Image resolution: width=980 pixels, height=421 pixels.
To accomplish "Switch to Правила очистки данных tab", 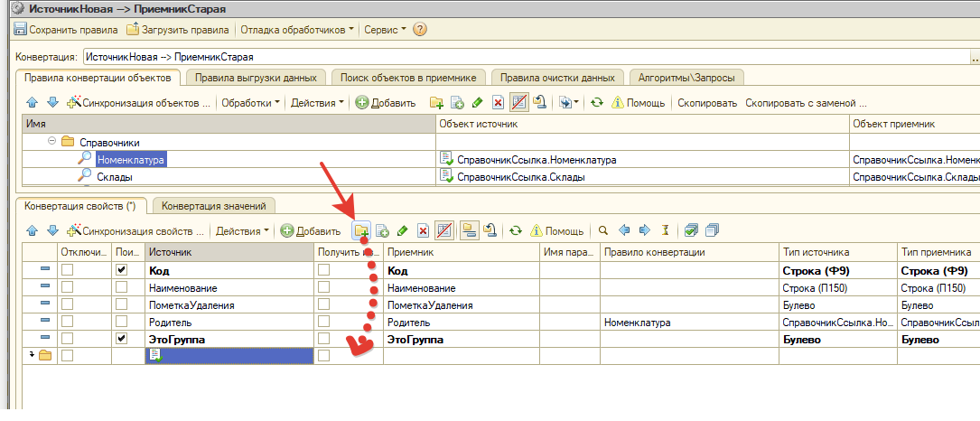I will [x=557, y=78].
